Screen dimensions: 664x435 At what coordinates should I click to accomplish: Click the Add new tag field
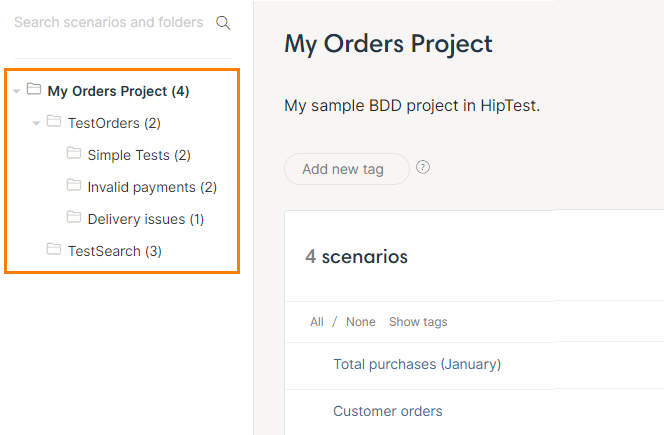click(x=346, y=169)
